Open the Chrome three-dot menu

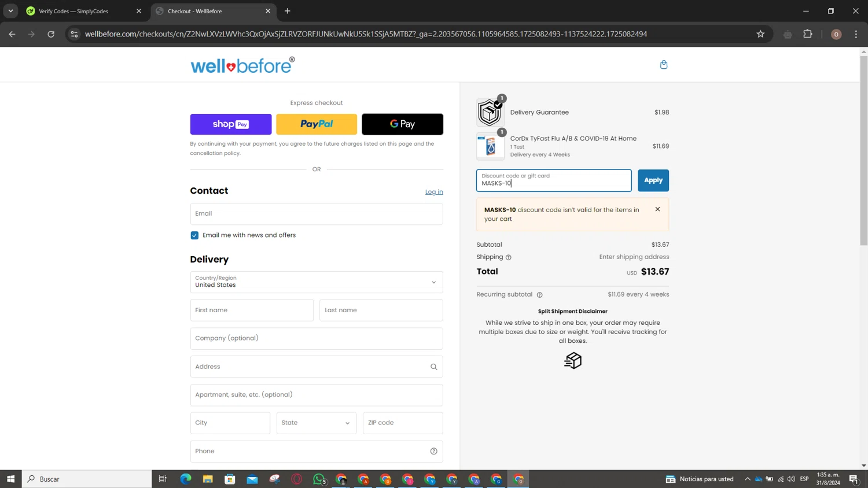pyautogui.click(x=856, y=34)
